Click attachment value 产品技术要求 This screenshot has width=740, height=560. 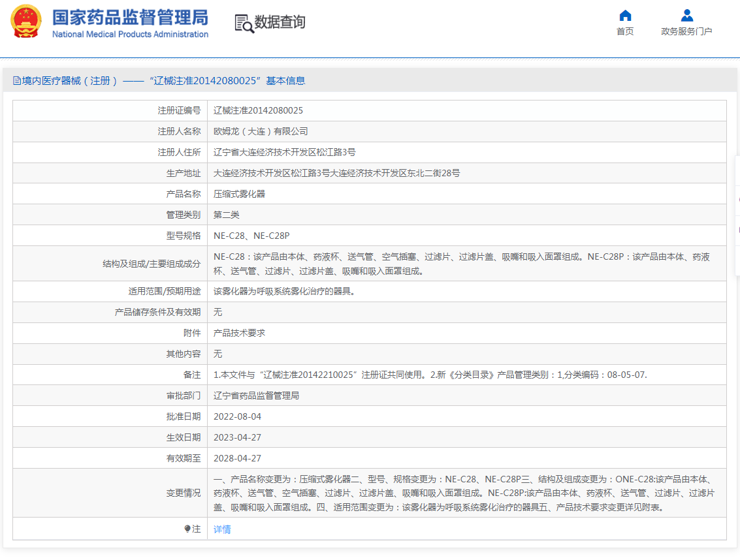pos(239,333)
